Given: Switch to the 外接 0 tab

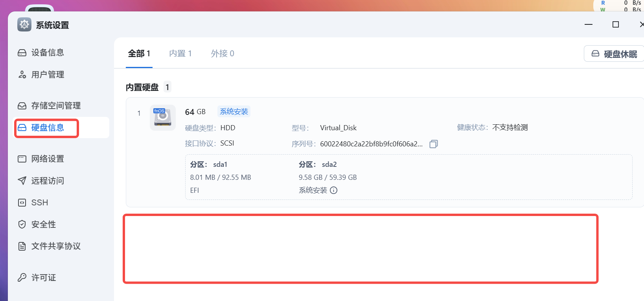Looking at the screenshot, I should tap(223, 54).
